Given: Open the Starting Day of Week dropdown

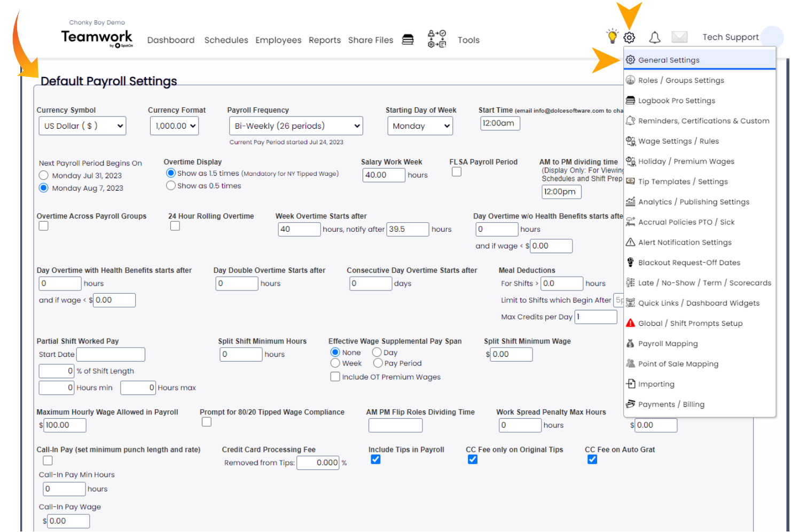Looking at the screenshot, I should (x=420, y=126).
